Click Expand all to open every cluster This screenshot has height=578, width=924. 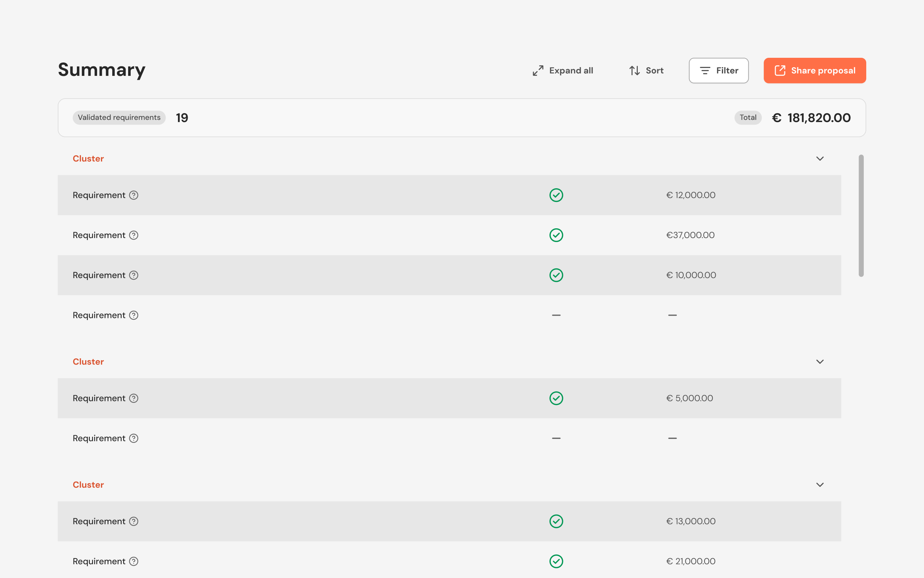(563, 70)
